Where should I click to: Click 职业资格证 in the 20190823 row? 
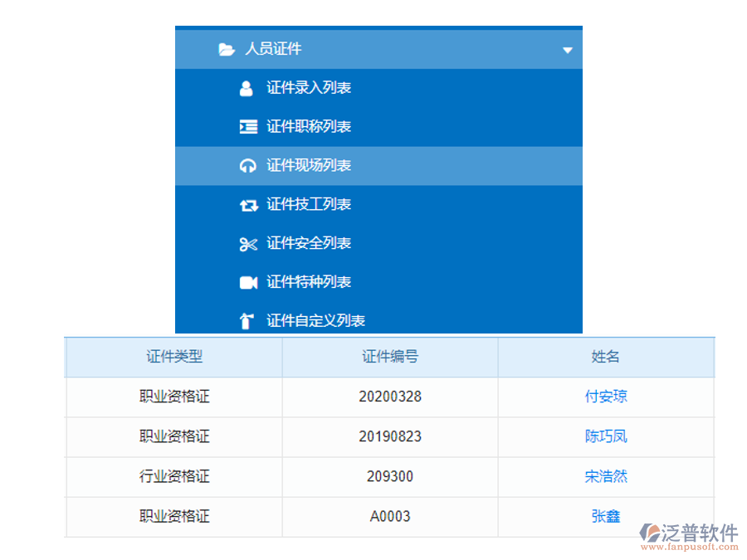point(174,436)
